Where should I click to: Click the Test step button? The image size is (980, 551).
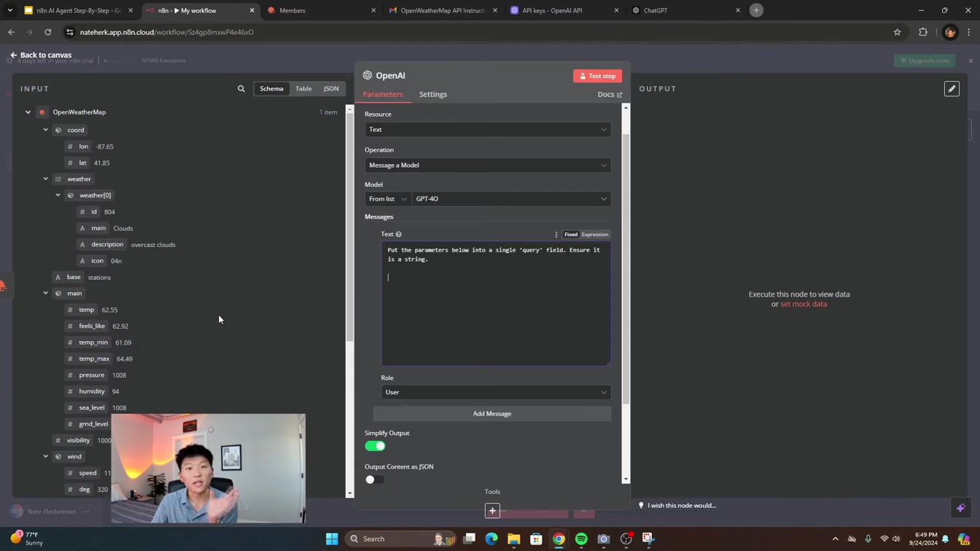[597, 76]
